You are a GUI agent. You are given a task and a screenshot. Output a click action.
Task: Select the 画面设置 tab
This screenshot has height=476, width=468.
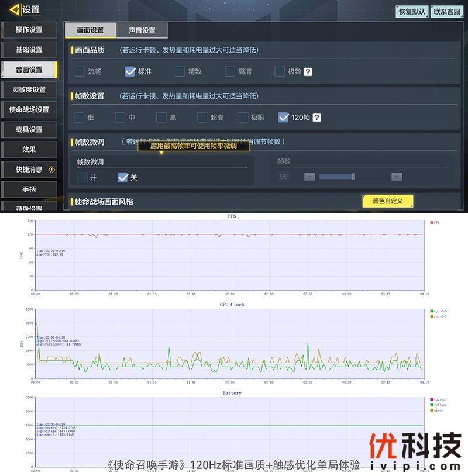(90, 30)
